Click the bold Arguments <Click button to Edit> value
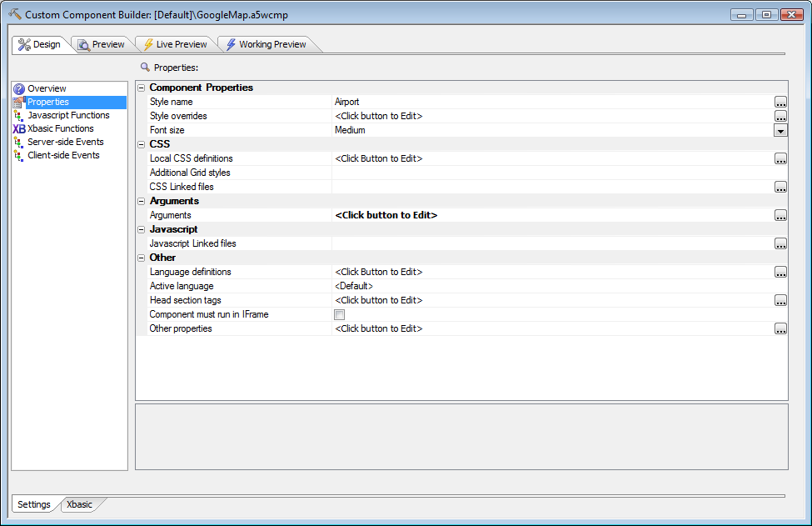 point(386,216)
